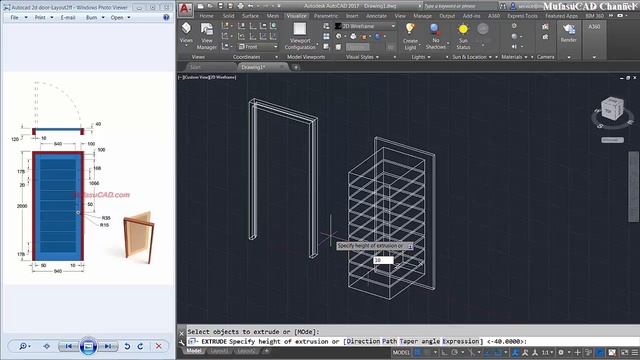The width and height of the screenshot is (640, 360).
Task: Click the Photo Viewer help question mark icon
Action: [166, 18]
